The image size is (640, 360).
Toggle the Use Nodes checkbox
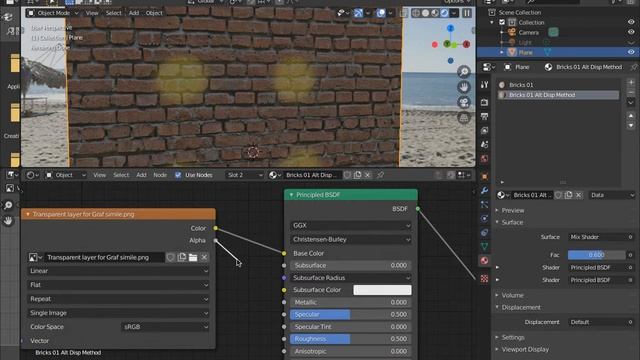point(178,175)
